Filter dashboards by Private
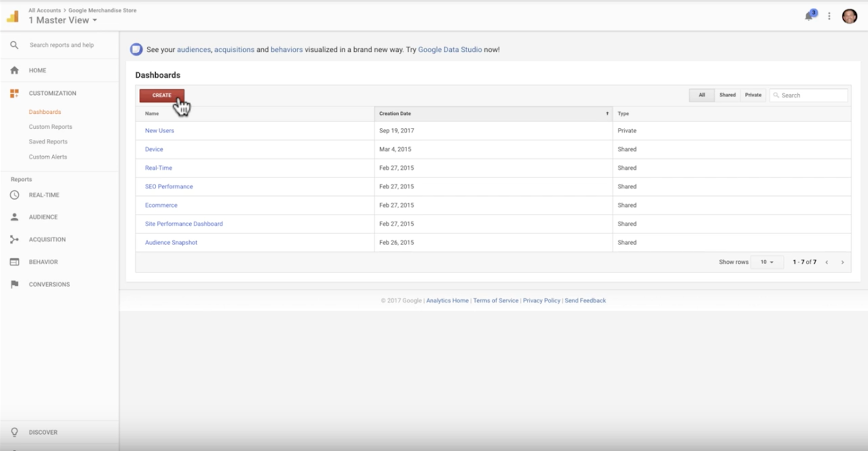Viewport: 868px width, 451px height. 753,95
